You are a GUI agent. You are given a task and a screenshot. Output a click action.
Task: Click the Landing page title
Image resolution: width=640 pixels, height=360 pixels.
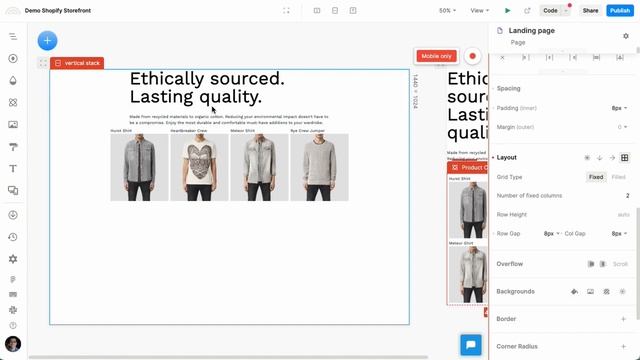click(x=531, y=31)
